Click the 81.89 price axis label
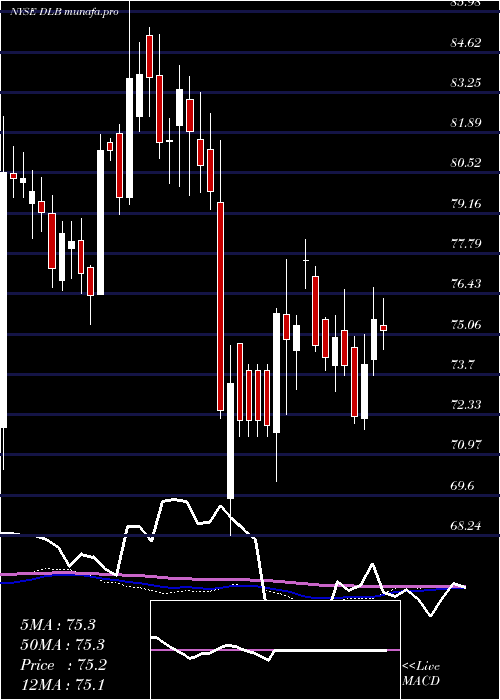 point(466,123)
